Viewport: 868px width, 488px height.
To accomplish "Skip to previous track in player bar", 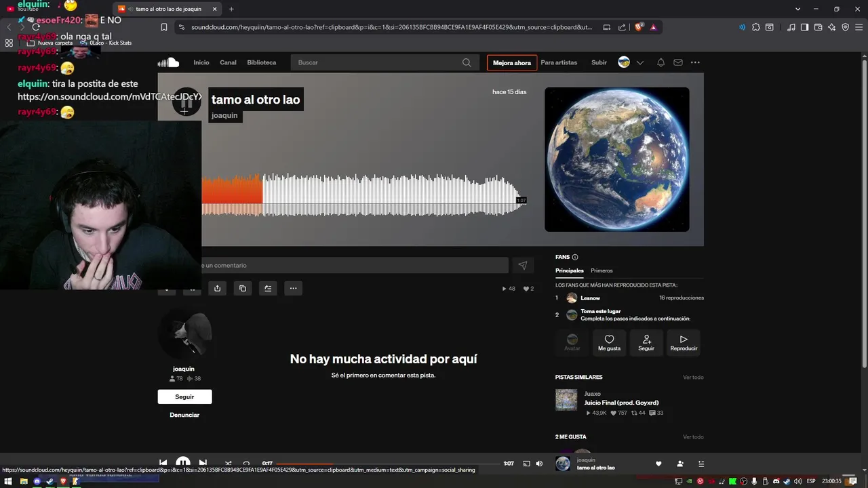I will tap(163, 464).
